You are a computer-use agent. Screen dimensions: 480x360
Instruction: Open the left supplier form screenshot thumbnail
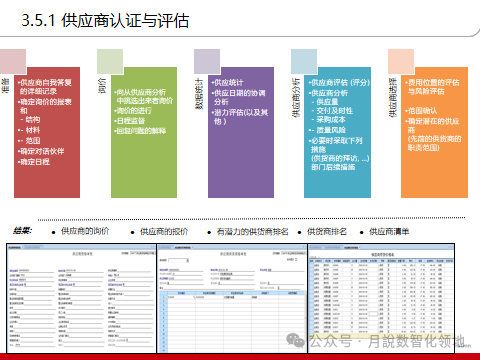(81, 298)
